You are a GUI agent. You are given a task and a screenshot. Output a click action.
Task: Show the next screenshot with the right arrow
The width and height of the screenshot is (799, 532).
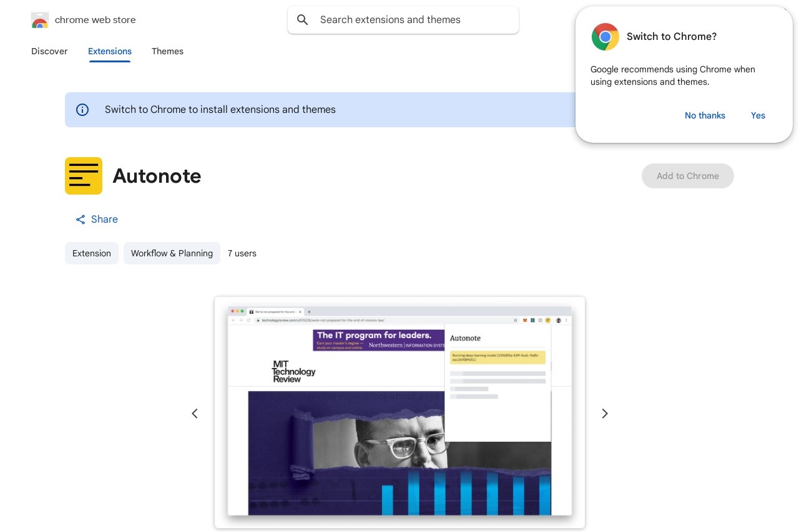pos(604,414)
